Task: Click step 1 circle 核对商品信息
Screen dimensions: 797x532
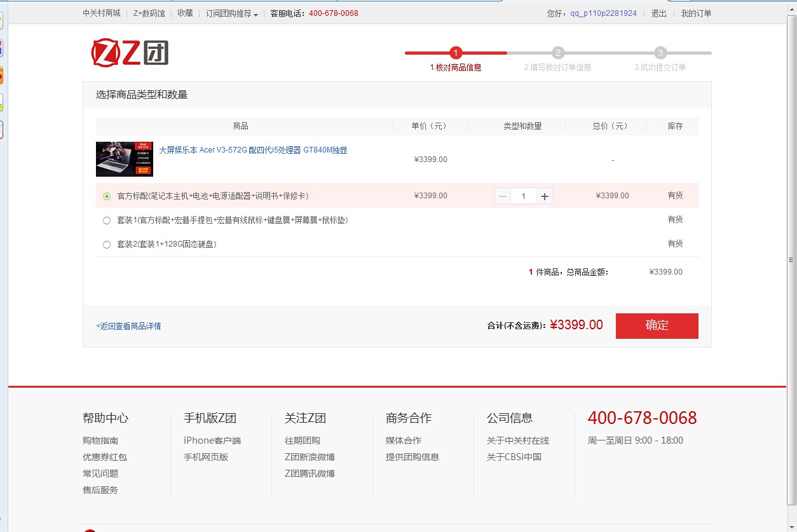Action: [456, 53]
